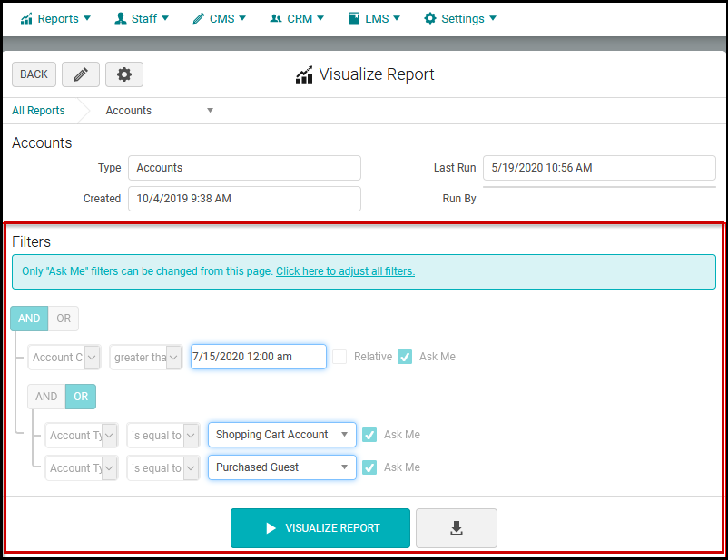Open the Reports menu
The width and height of the screenshot is (728, 560).
(55, 18)
